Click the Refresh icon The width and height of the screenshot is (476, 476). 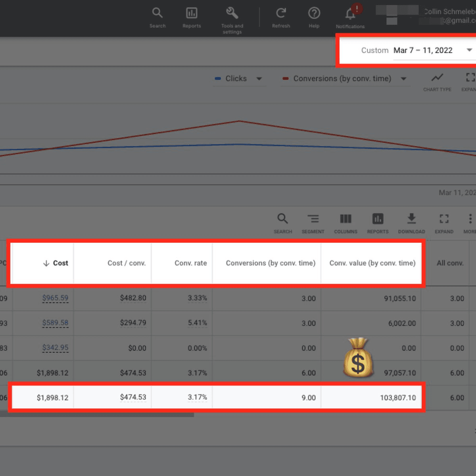[281, 13]
